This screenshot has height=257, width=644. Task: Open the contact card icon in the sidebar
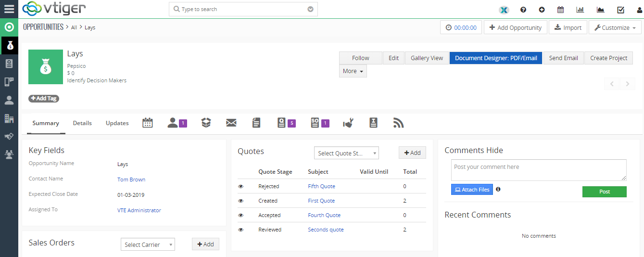(x=9, y=64)
